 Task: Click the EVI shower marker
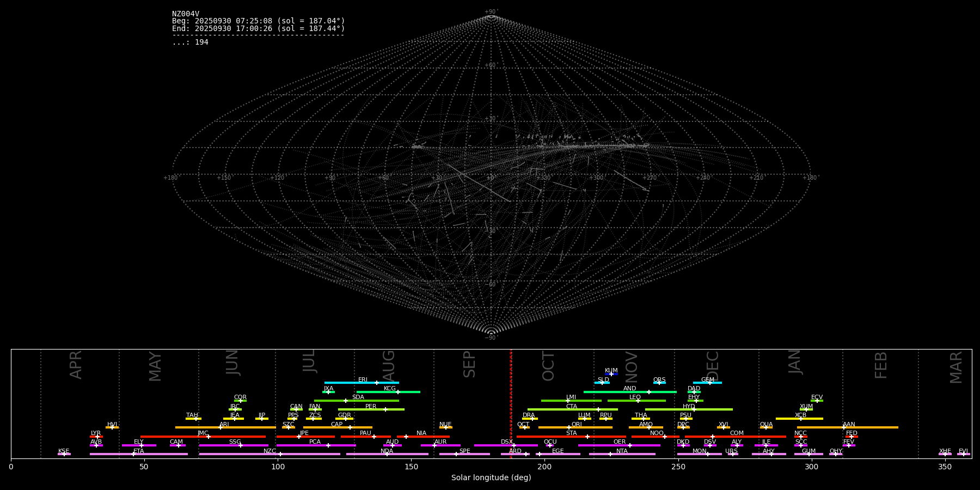963,454
